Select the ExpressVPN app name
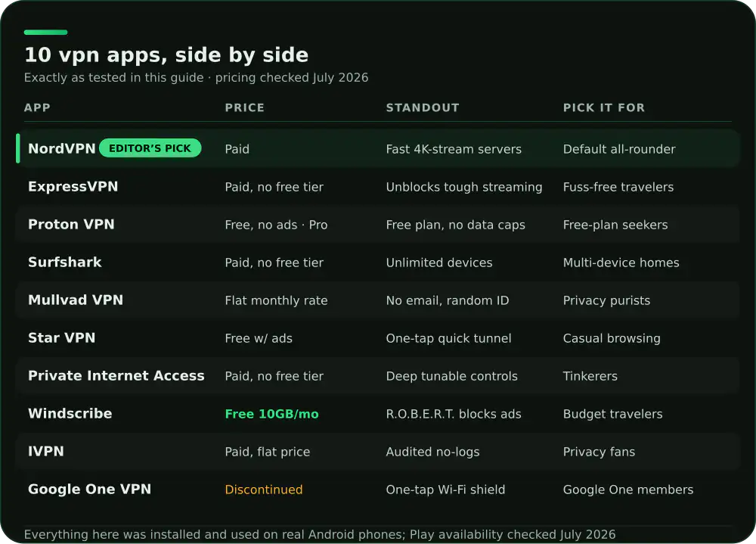The height and width of the screenshot is (544, 756). [73, 186]
